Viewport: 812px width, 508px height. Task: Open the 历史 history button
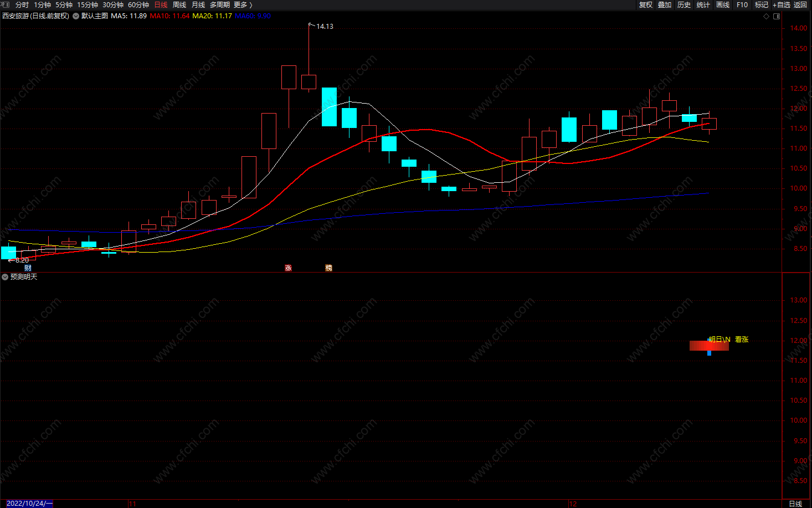coord(684,4)
